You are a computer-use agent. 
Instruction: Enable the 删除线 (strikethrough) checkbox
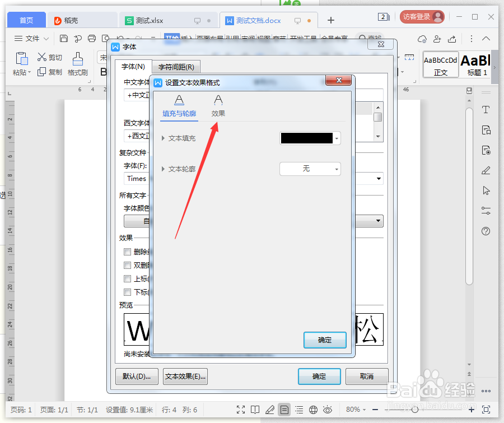[127, 251]
